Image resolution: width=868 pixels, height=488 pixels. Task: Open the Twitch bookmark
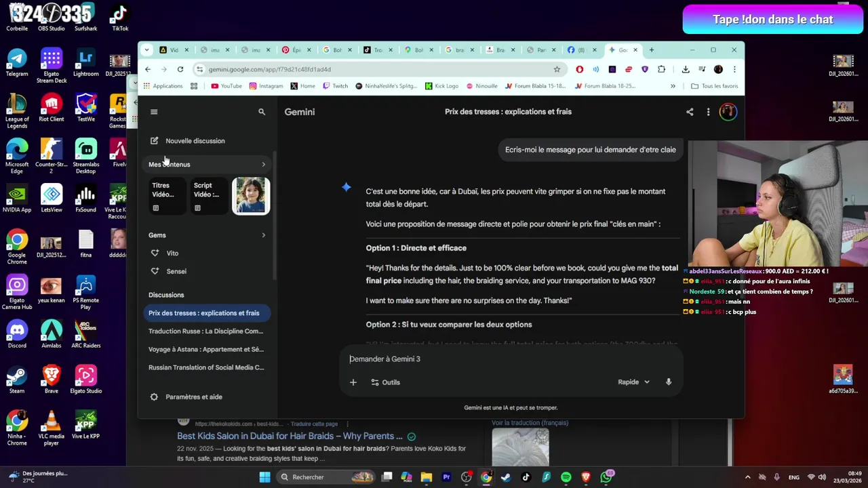point(335,86)
